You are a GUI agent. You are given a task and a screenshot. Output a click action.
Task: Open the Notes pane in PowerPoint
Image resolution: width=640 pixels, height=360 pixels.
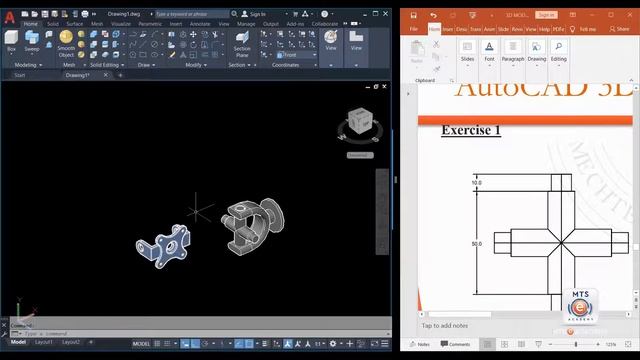coord(420,344)
